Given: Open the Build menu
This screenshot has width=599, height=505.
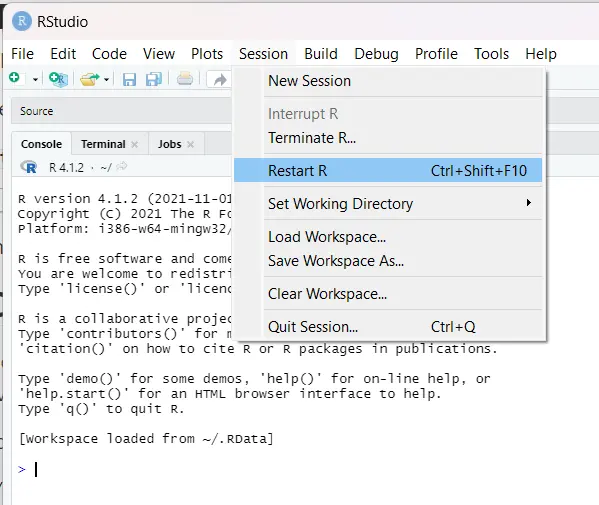Looking at the screenshot, I should tap(321, 54).
